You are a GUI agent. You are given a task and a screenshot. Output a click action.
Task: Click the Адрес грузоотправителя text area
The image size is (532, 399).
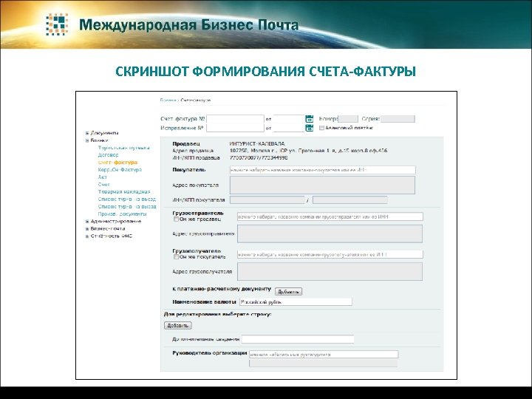tap(330, 233)
